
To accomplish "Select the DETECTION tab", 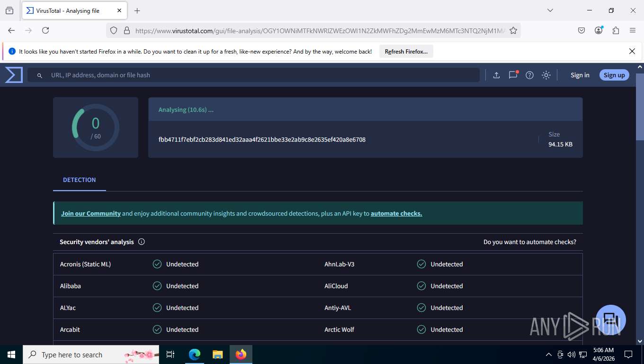I will point(80,180).
